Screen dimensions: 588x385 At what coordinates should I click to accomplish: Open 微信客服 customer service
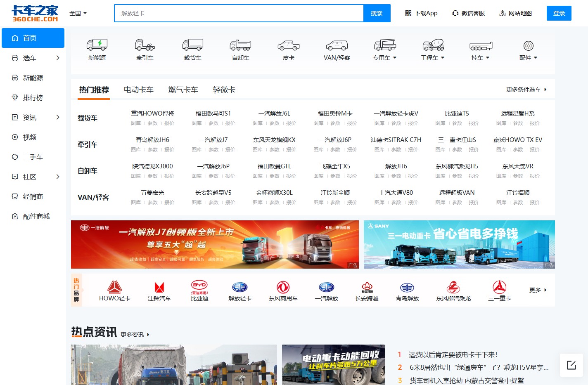pyautogui.click(x=468, y=13)
